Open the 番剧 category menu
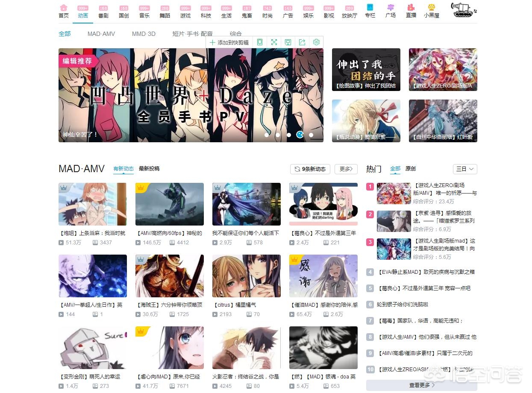This screenshot has height=393, width=532. pos(103,12)
